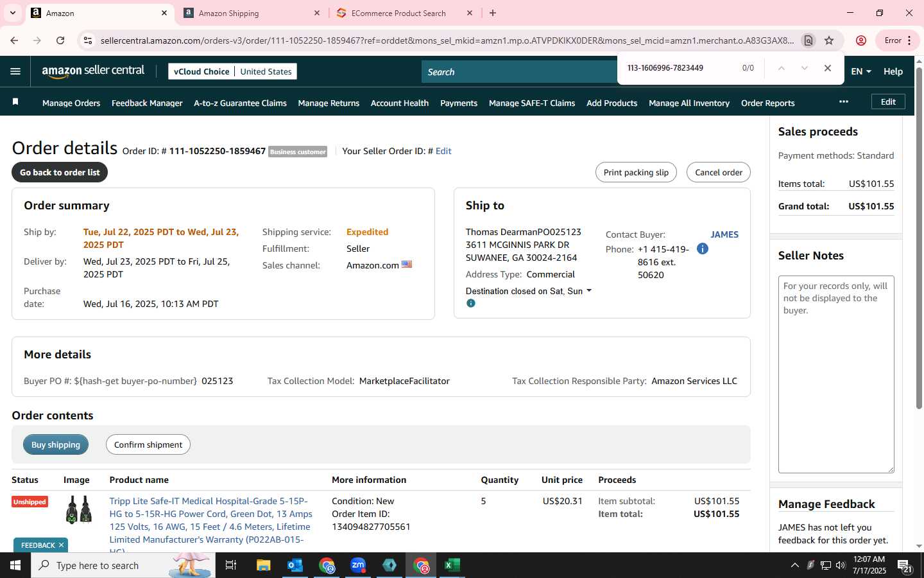Click in the Seller Notes text area

pyautogui.click(x=836, y=374)
